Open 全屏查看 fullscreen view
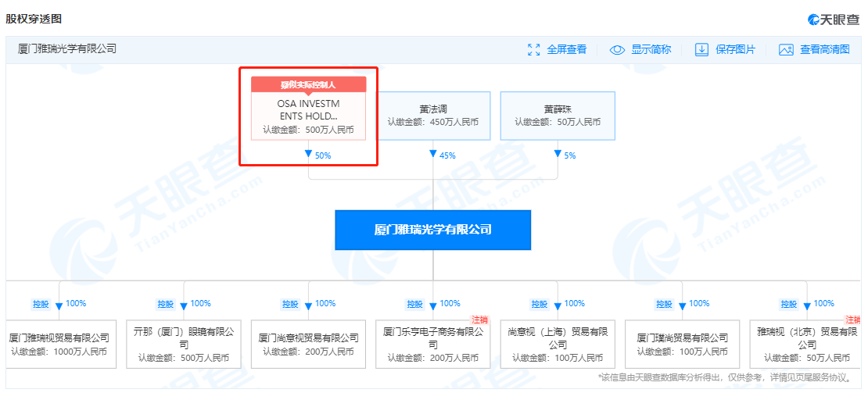868x400 pixels. 566,49
